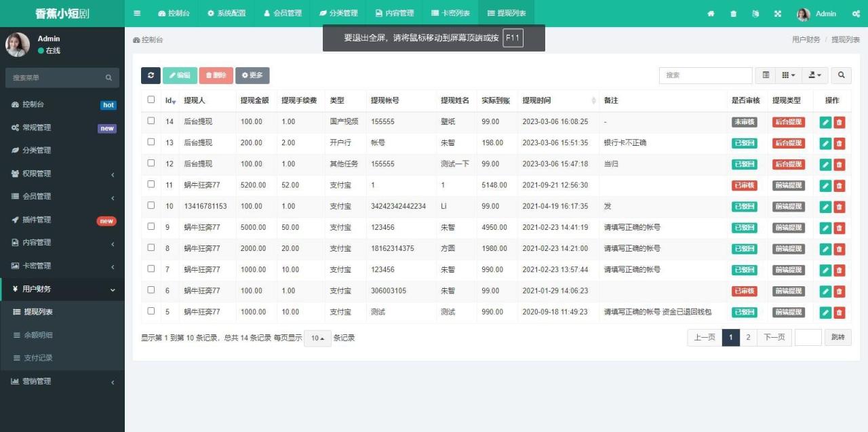Open the columns visibility dropdown above the table
The height and width of the screenshot is (432, 868).
tap(789, 75)
